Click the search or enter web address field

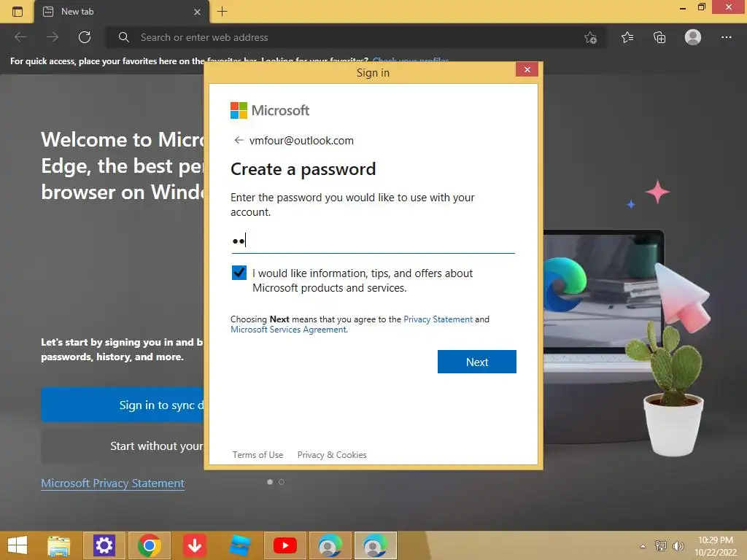point(355,37)
